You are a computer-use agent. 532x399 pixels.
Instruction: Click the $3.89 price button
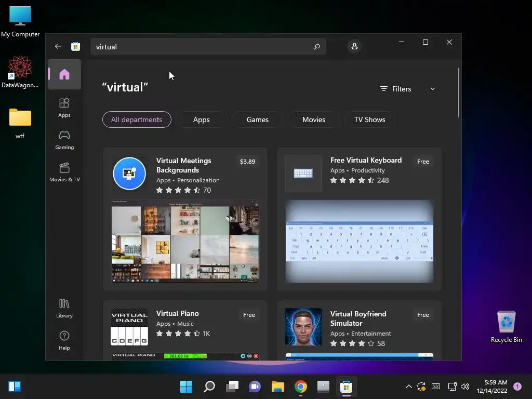coord(247,162)
